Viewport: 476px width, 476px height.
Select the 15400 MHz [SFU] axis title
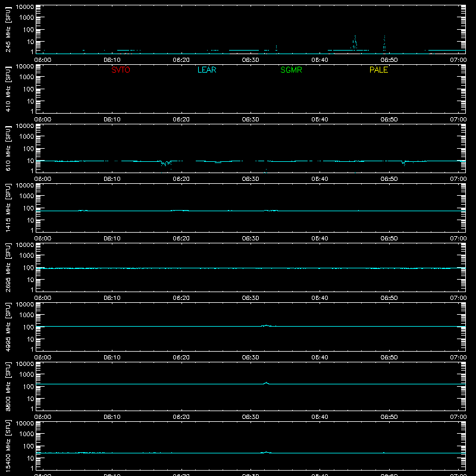pyautogui.click(x=8, y=446)
